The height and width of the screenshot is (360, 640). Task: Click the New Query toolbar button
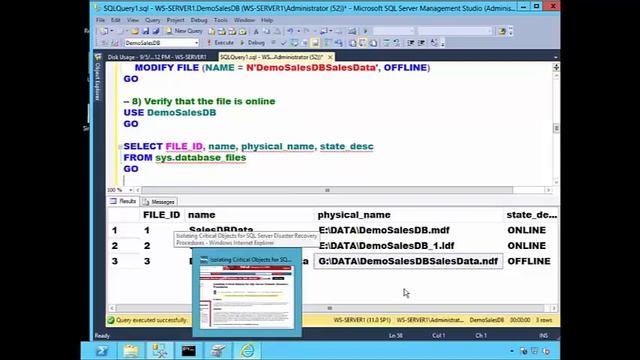click(184, 31)
